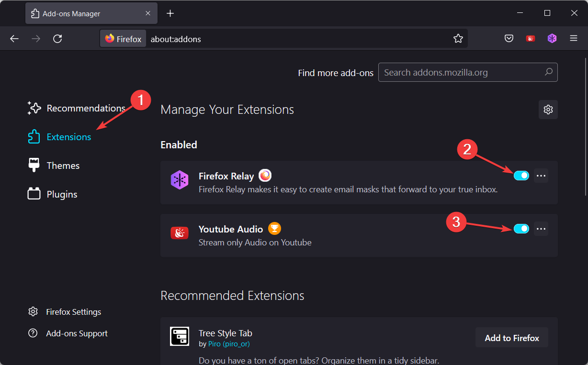The width and height of the screenshot is (588, 365).
Task: Open the Pocket save icon
Action: pyautogui.click(x=509, y=39)
